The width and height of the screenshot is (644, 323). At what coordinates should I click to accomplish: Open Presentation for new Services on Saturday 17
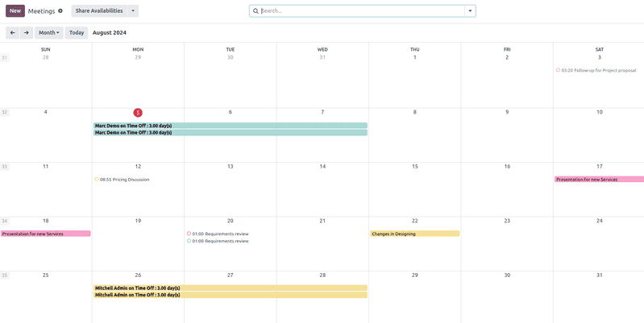[x=598, y=180]
